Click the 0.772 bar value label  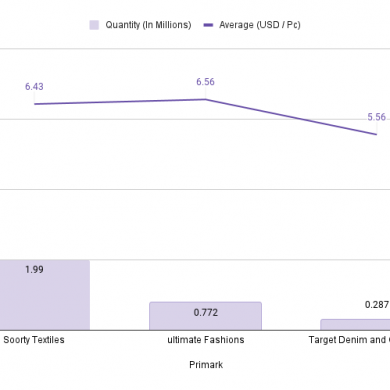click(206, 313)
